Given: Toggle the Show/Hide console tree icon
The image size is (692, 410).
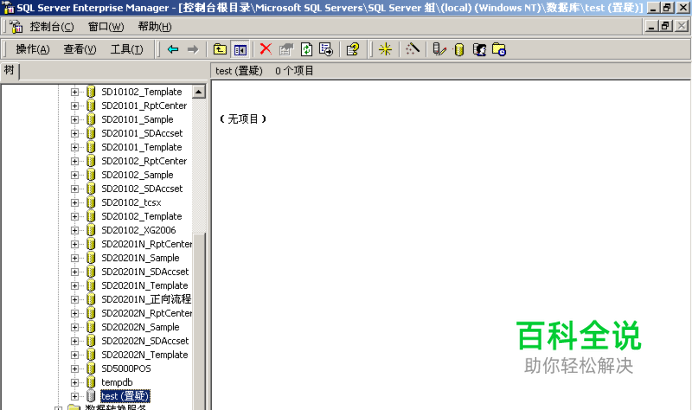Looking at the screenshot, I should [240, 49].
